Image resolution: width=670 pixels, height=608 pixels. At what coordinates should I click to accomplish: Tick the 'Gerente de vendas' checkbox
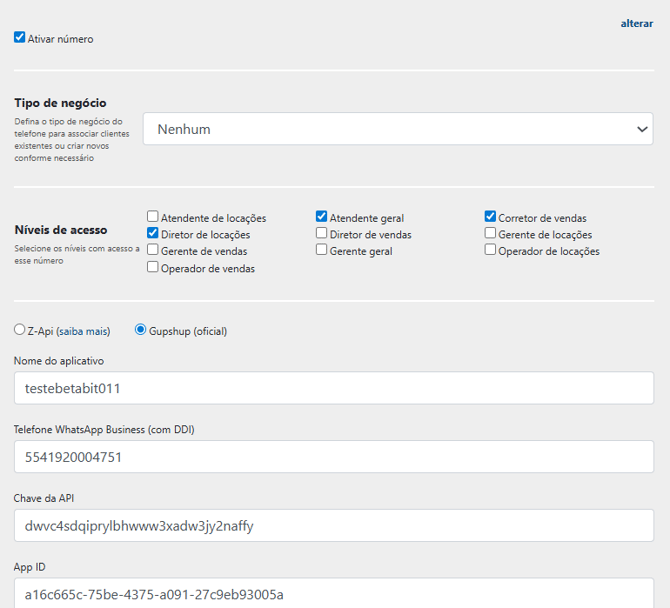point(153,251)
